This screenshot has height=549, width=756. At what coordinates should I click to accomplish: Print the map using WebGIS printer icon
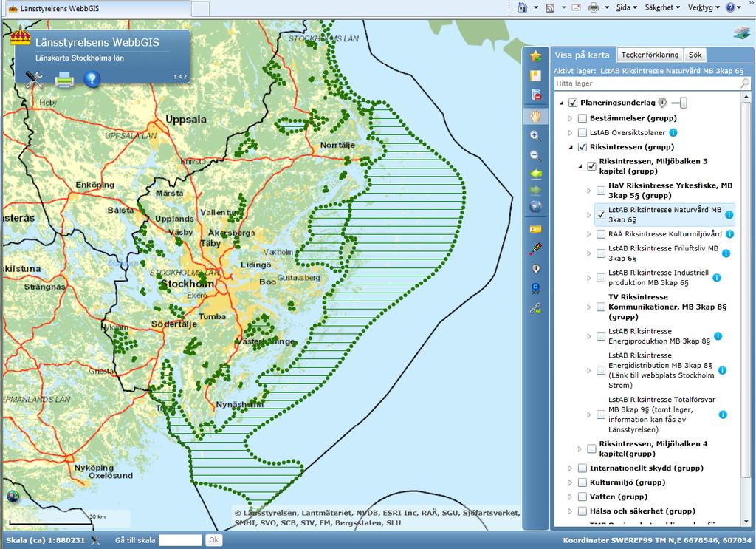click(x=64, y=79)
